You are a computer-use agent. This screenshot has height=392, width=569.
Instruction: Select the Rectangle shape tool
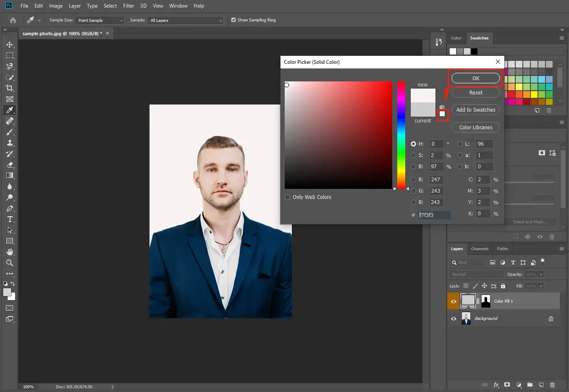(10, 241)
